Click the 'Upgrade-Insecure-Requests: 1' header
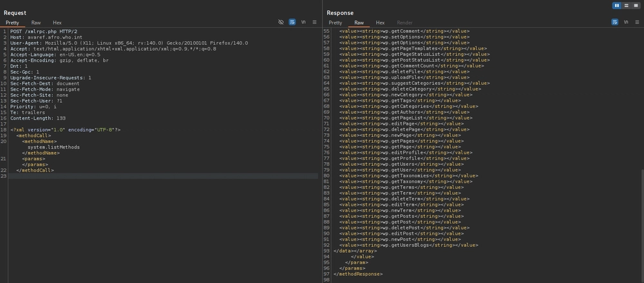This screenshot has width=644, height=283. coord(51,78)
